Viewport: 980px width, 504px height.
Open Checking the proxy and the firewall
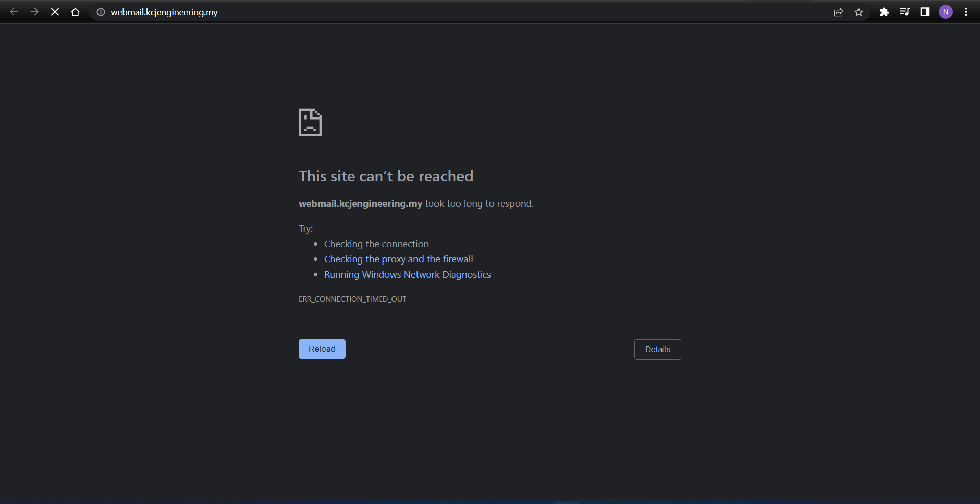point(398,259)
